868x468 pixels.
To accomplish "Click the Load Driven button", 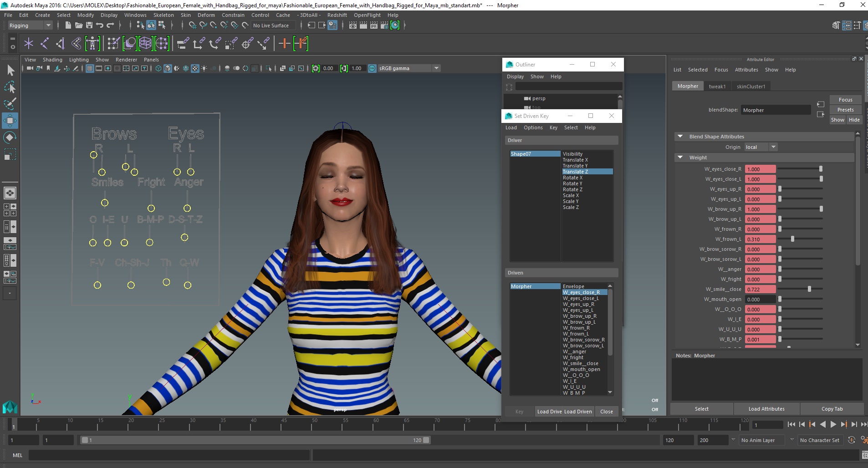I will pyautogui.click(x=578, y=412).
